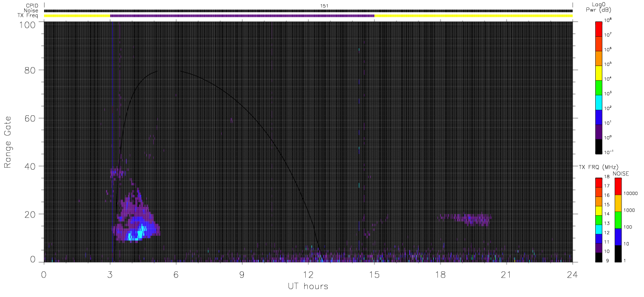Click x-axis tick label '12'
644x297 pixels.
tap(308, 274)
